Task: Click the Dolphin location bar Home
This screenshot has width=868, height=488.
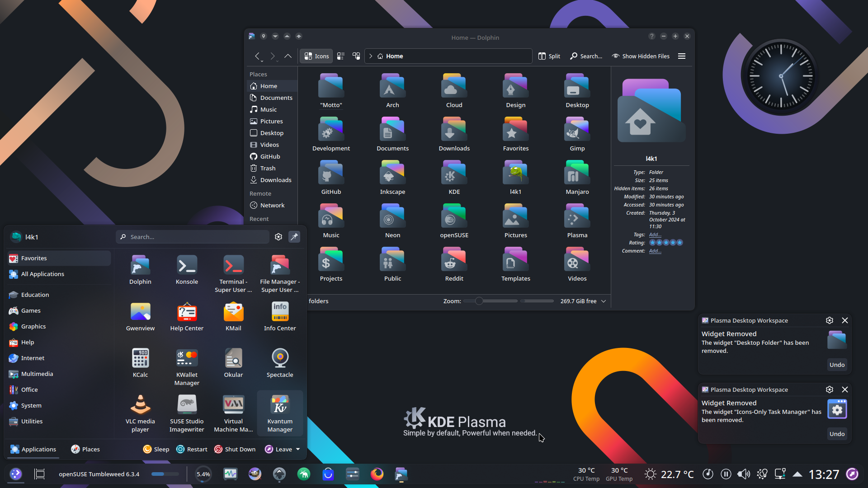Action: tap(394, 56)
